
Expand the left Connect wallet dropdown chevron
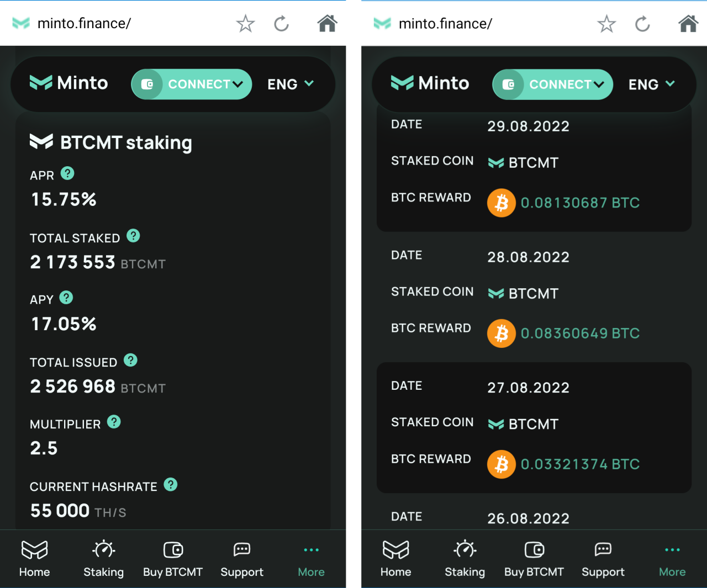238,84
